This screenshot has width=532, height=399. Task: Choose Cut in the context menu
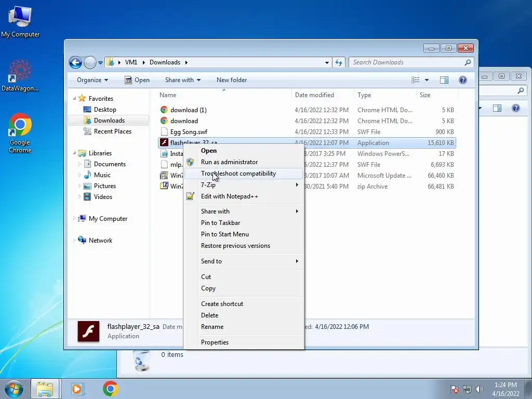(244, 277)
